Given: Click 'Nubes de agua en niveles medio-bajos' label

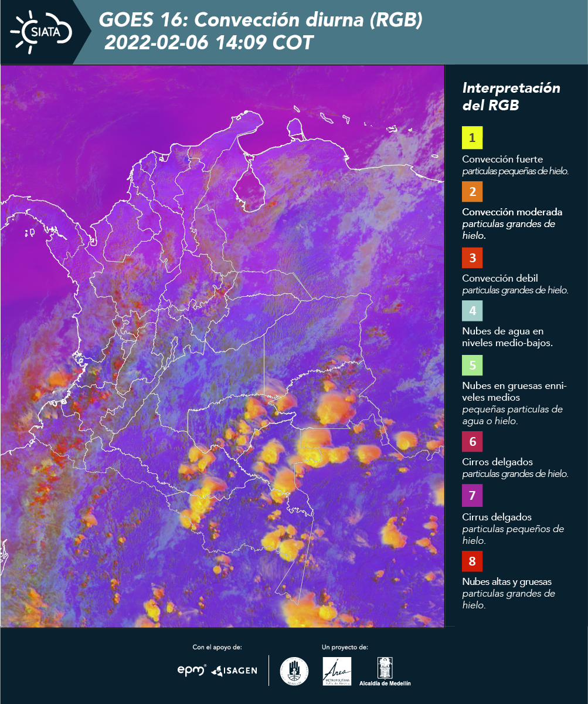Looking at the screenshot, I should pyautogui.click(x=507, y=337).
